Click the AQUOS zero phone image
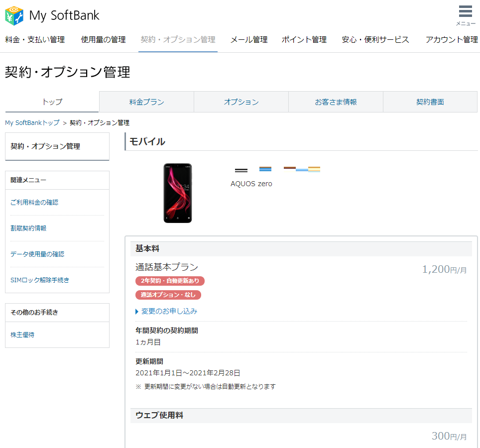 pyautogui.click(x=178, y=193)
